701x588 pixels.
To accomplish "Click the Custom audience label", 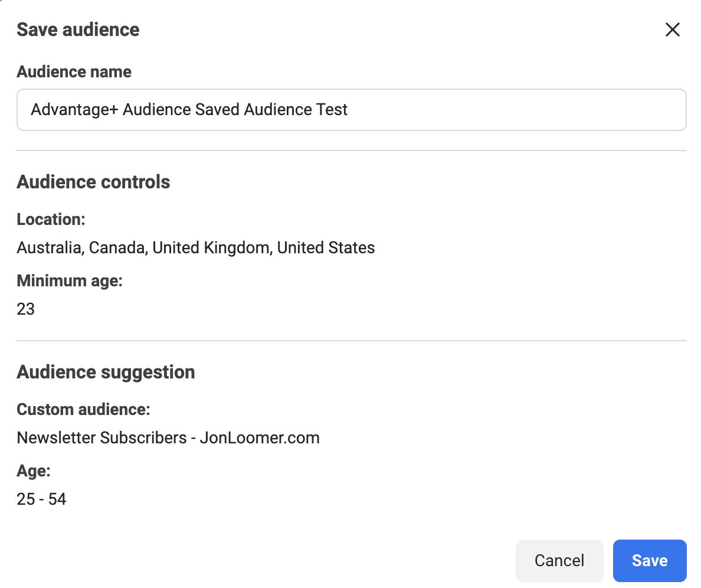I will click(83, 409).
